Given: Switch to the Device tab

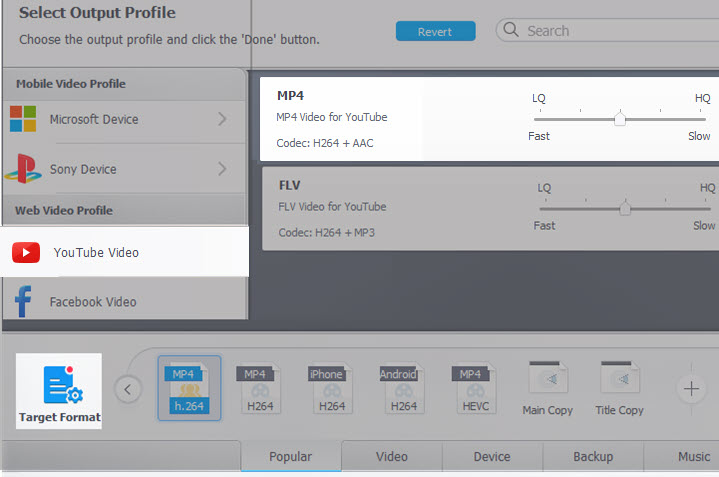Looking at the screenshot, I should click(492, 456).
